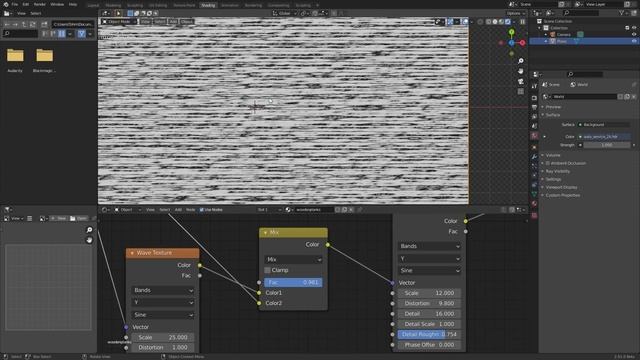Open the Window menu
Viewport: 640px width, 360px height.
pos(57,4)
